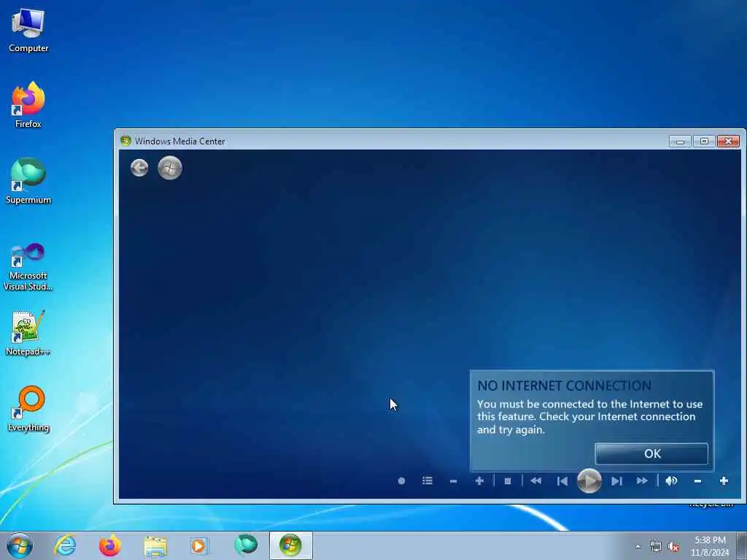Image resolution: width=747 pixels, height=560 pixels.
Task: Select Microsoft Visual Studio desktop shortcut
Action: pos(28,267)
